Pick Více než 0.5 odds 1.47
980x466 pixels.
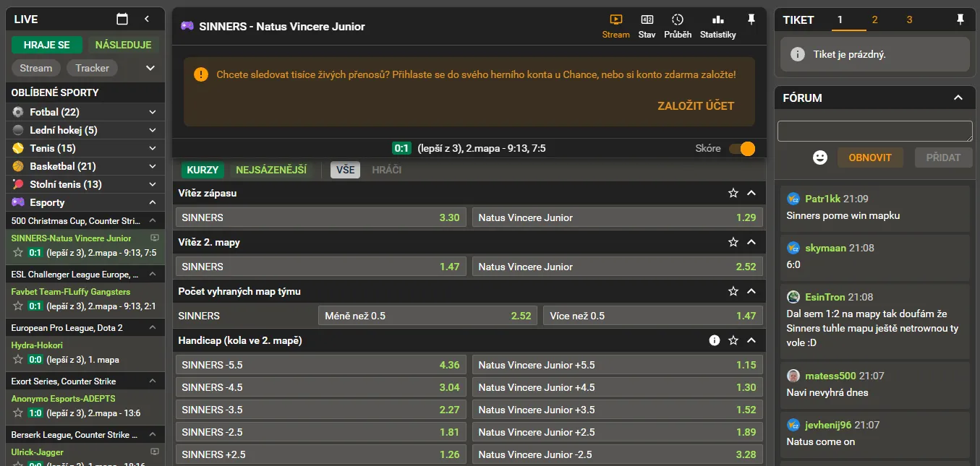pyautogui.click(x=652, y=316)
